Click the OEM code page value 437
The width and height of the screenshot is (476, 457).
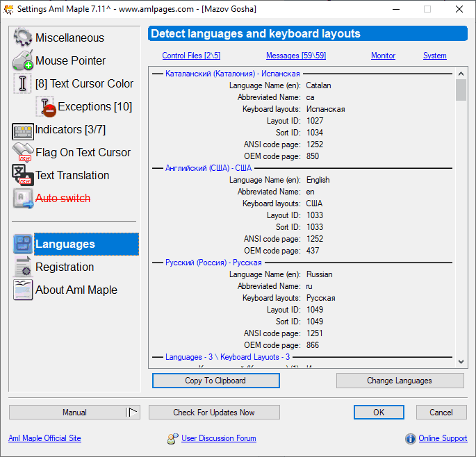(x=313, y=251)
